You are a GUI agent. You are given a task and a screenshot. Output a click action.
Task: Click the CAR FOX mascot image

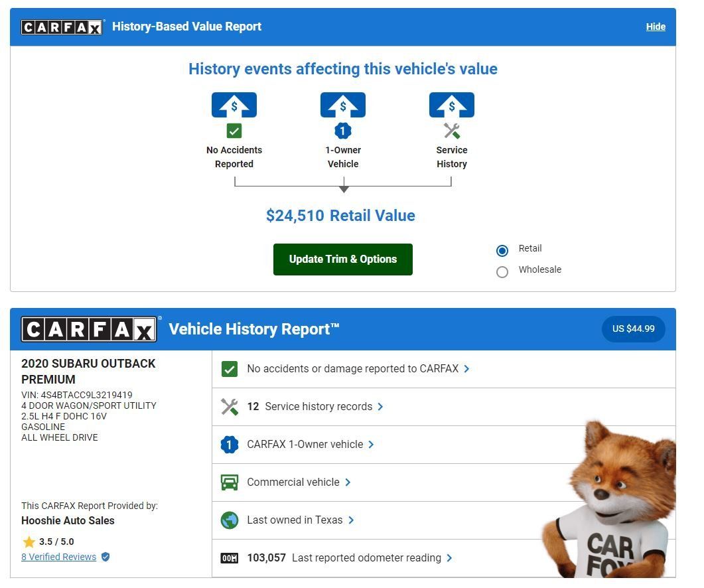(609, 500)
